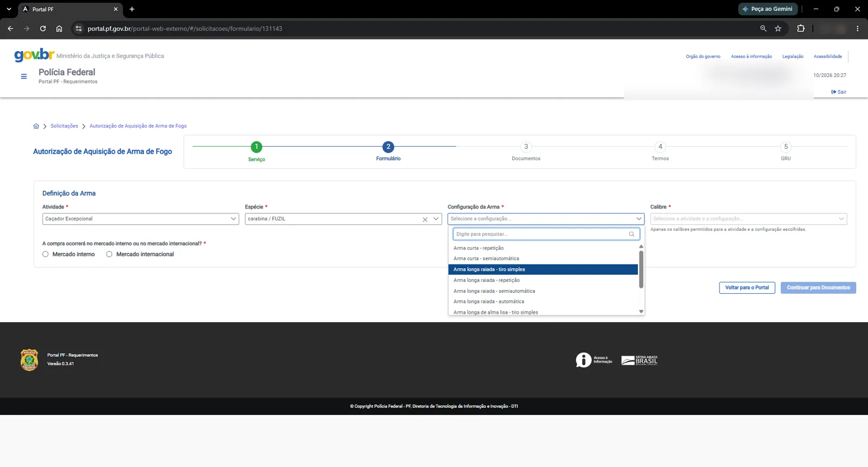Click the Legislação header link
The height and width of the screenshot is (467, 868).
793,56
